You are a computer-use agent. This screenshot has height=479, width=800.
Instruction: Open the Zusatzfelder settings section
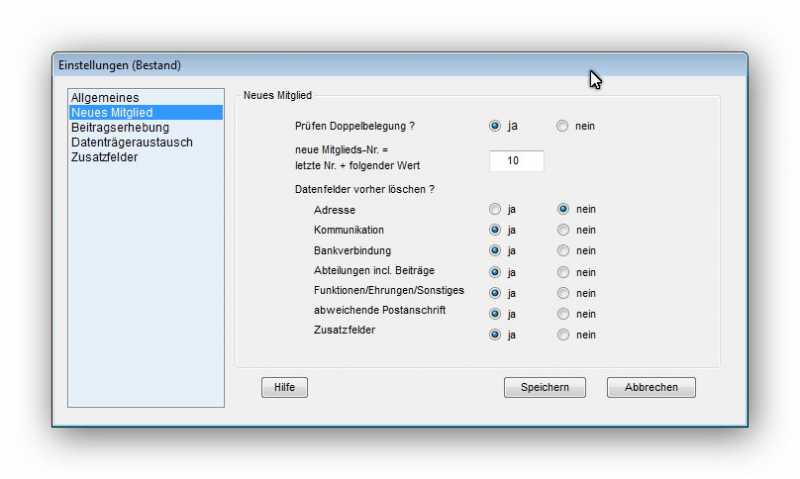tap(104, 158)
